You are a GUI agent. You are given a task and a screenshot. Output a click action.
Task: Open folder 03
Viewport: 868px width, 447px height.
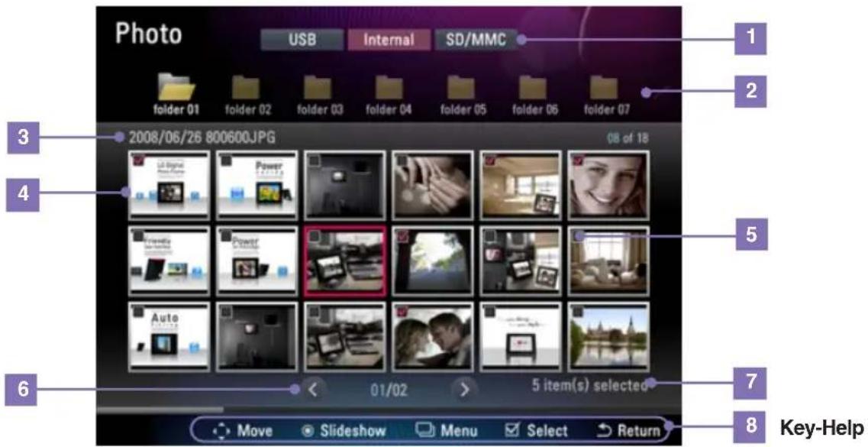pos(319,96)
